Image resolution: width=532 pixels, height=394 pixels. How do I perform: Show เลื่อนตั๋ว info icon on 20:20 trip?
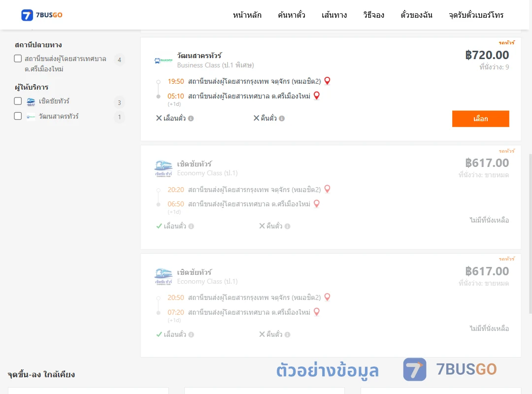pos(191,227)
